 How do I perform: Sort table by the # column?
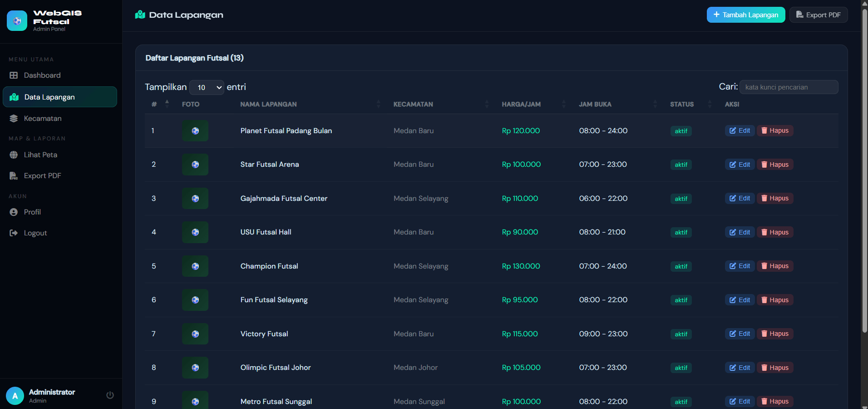(160, 104)
